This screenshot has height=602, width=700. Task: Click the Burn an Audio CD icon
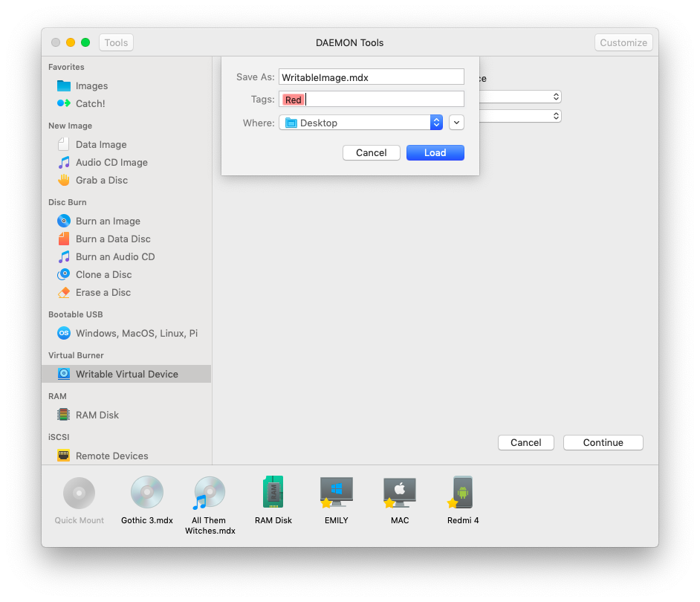pos(64,257)
